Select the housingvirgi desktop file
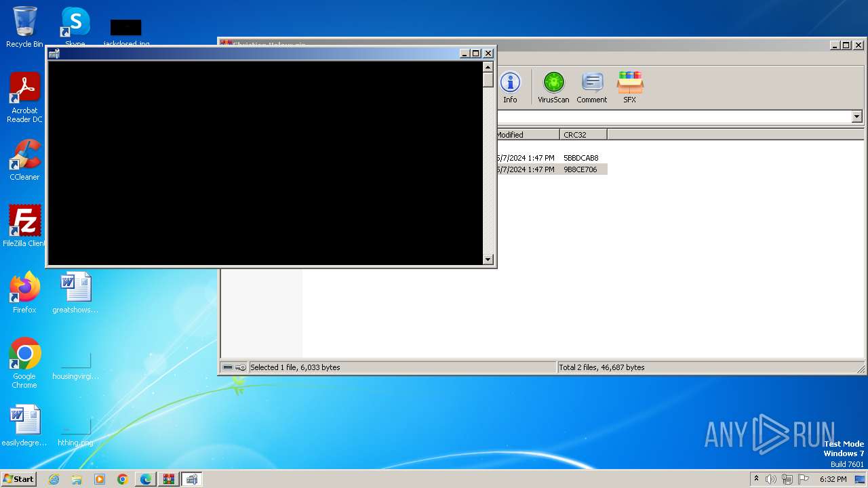This screenshot has width=868, height=488. tap(75, 366)
